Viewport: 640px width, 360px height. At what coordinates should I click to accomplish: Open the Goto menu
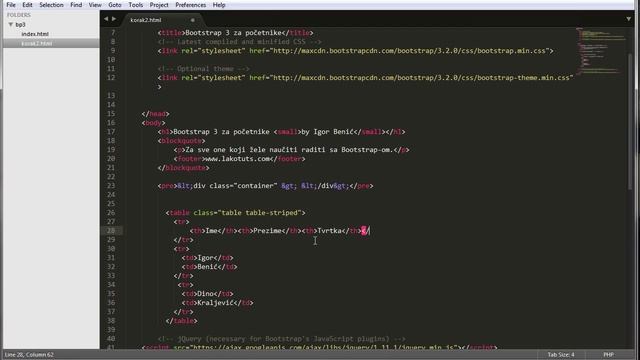115,5
